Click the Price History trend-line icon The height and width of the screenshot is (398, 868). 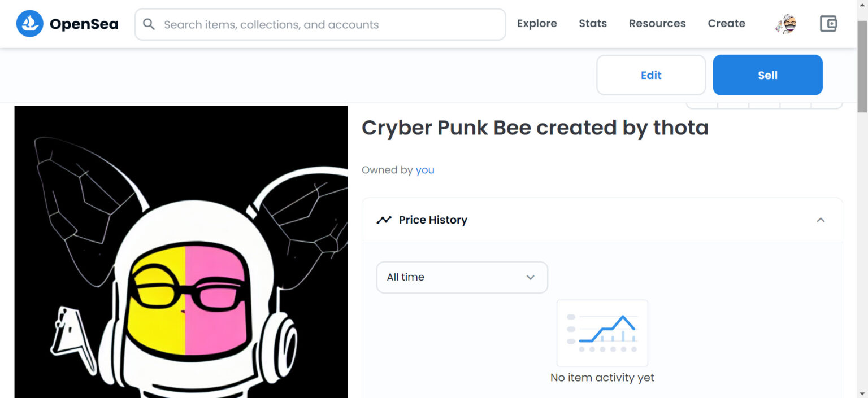384,220
